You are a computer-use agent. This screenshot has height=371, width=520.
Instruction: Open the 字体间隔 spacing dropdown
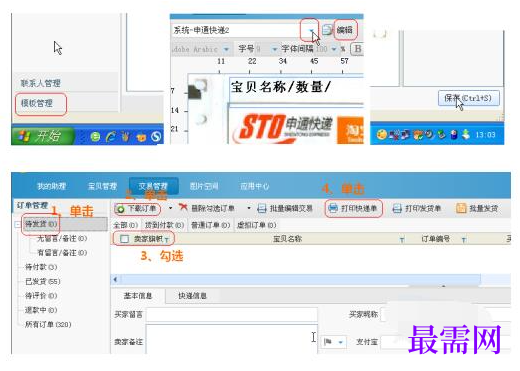[334, 49]
